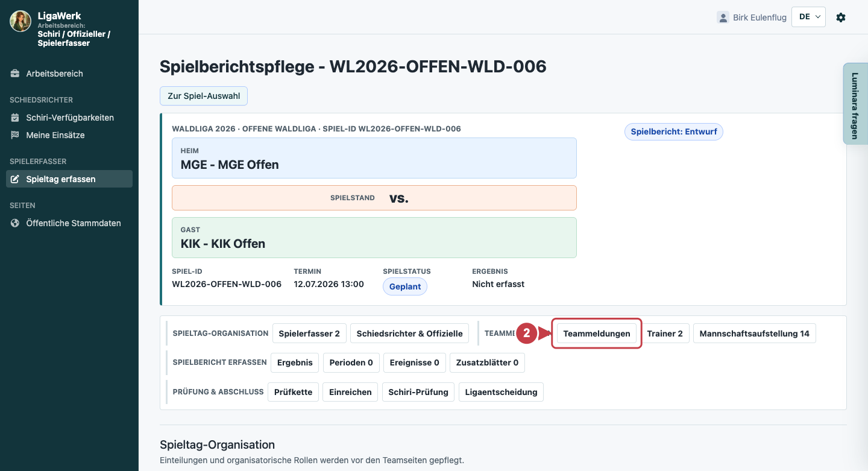Go back via Zur Spiel-Auswahl button
Screen dimensions: 868x471
(204, 96)
